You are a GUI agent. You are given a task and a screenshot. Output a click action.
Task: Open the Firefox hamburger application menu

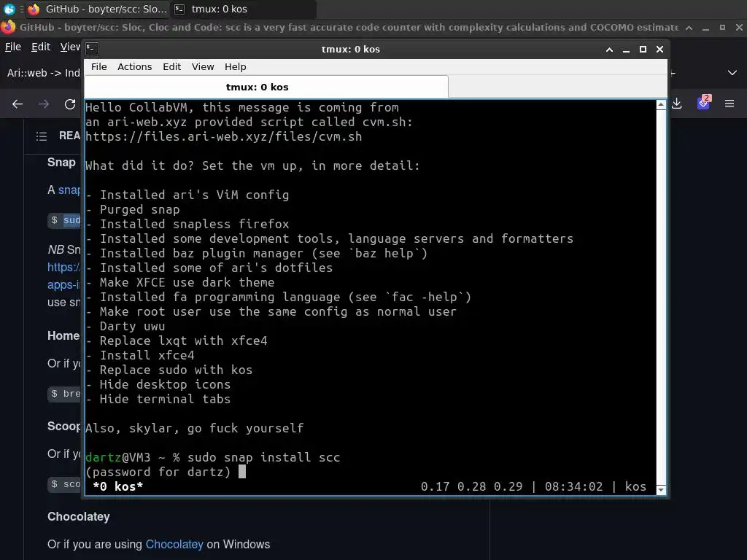[x=729, y=104]
